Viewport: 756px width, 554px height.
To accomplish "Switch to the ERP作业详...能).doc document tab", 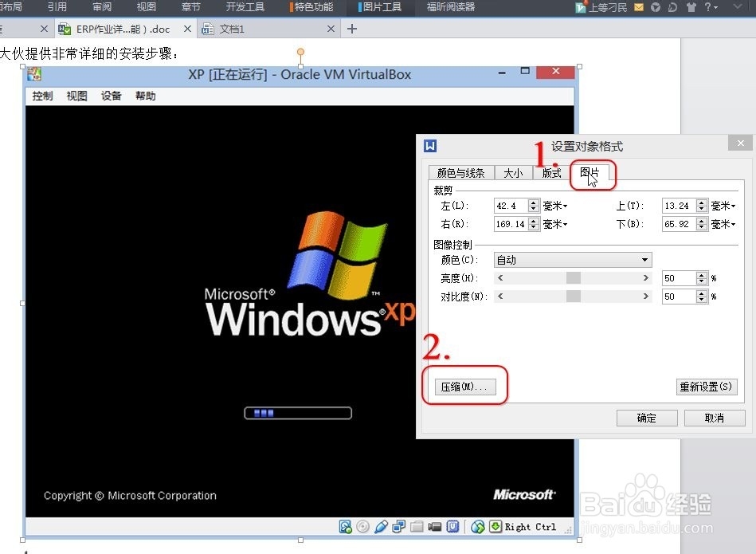I will [x=123, y=29].
